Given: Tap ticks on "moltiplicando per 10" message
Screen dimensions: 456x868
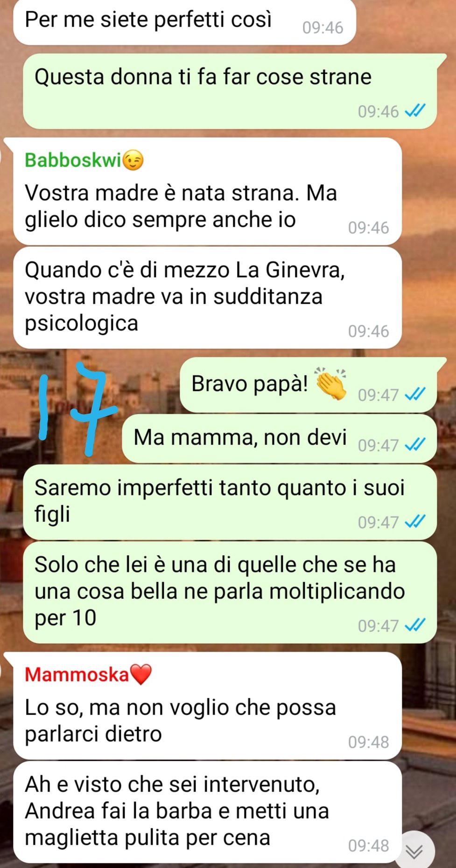Looking at the screenshot, I should pos(415,625).
